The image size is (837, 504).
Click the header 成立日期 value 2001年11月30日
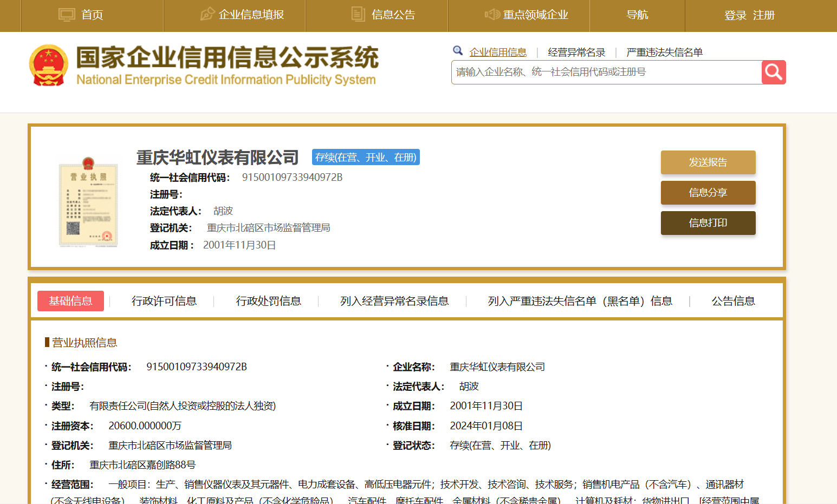tap(239, 245)
